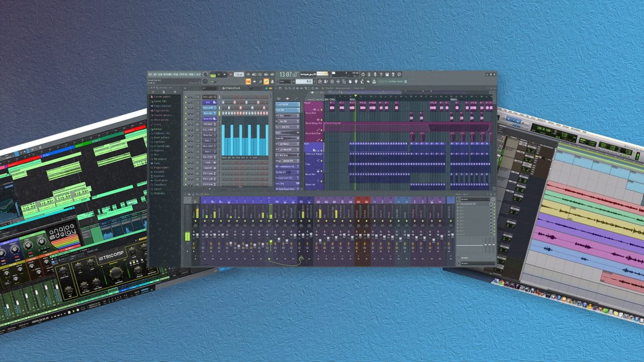The width and height of the screenshot is (644, 362).
Task: Disable Fruity parametric EQ 2 slot enable switch
Action: tap(494, 204)
